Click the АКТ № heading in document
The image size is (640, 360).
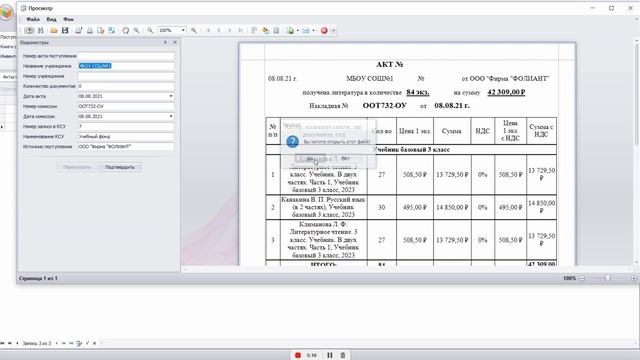pyautogui.click(x=389, y=64)
